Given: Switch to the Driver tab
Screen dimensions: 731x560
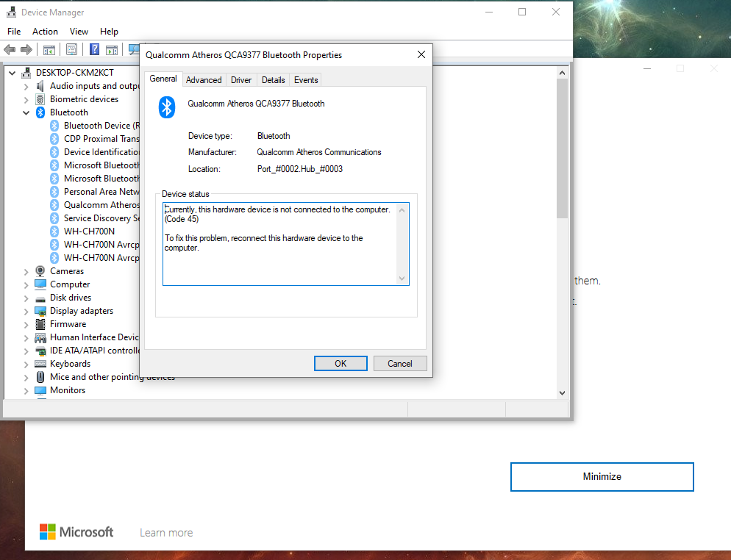Looking at the screenshot, I should 241,80.
